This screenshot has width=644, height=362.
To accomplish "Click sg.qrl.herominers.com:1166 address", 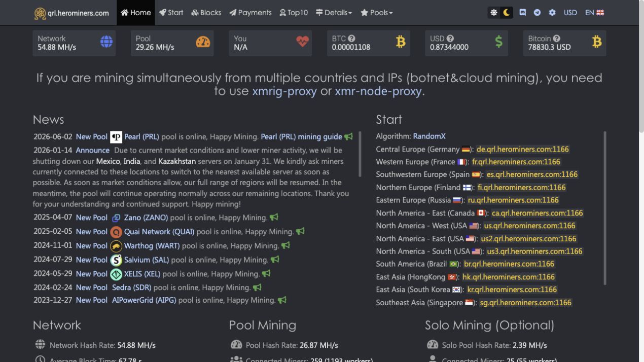I will click(x=525, y=303).
